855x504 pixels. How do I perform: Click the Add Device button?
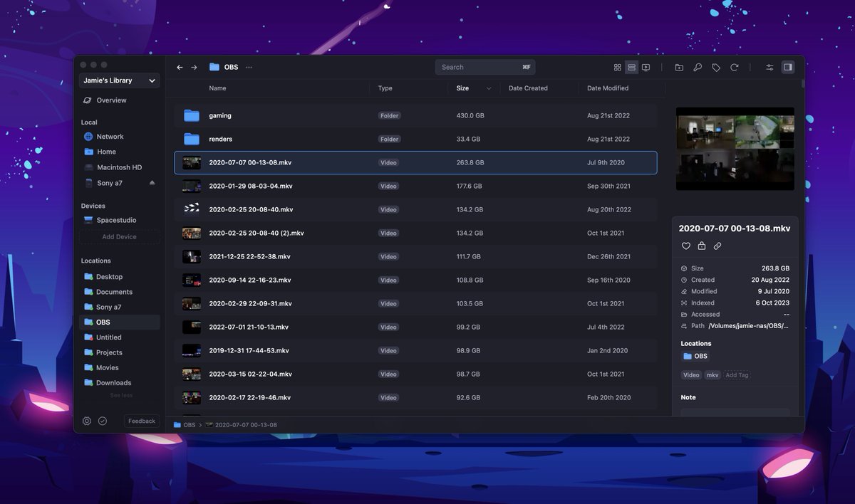120,237
